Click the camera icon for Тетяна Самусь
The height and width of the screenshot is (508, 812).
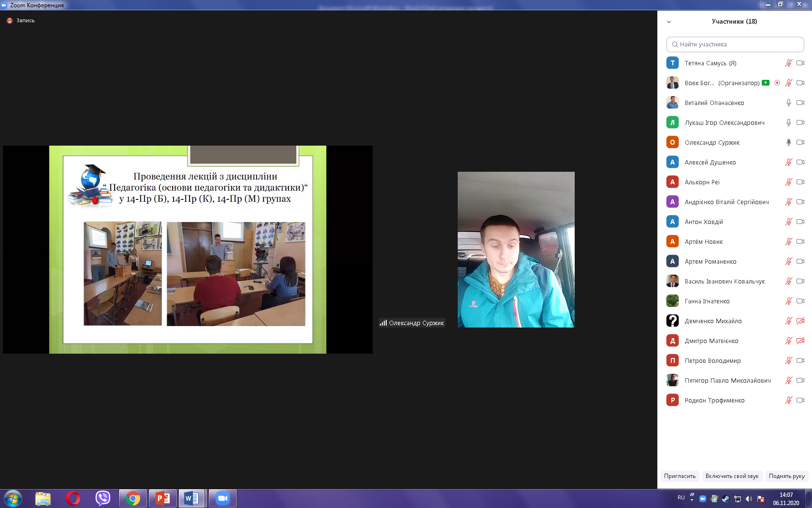point(800,63)
